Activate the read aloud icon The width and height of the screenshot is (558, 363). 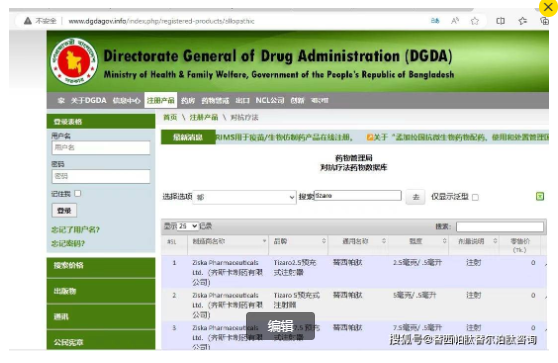click(455, 21)
